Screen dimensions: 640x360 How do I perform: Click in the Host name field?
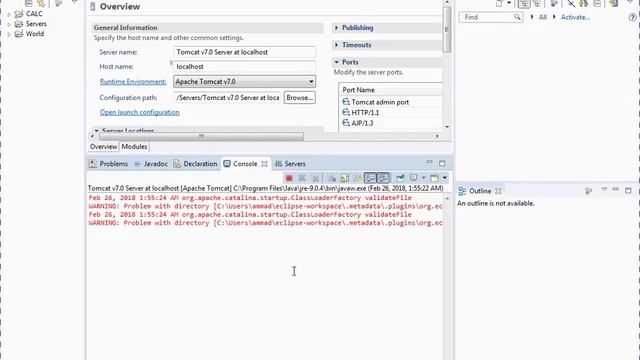pos(244,67)
